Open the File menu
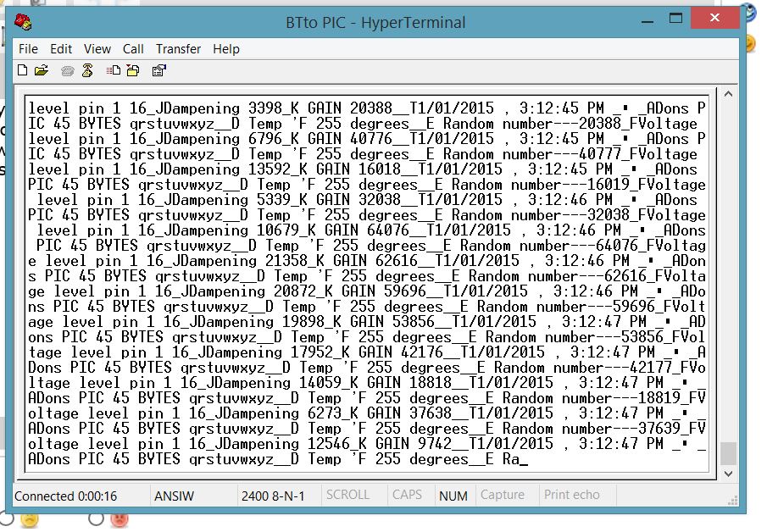This screenshot has width=767, height=532. click(28, 49)
